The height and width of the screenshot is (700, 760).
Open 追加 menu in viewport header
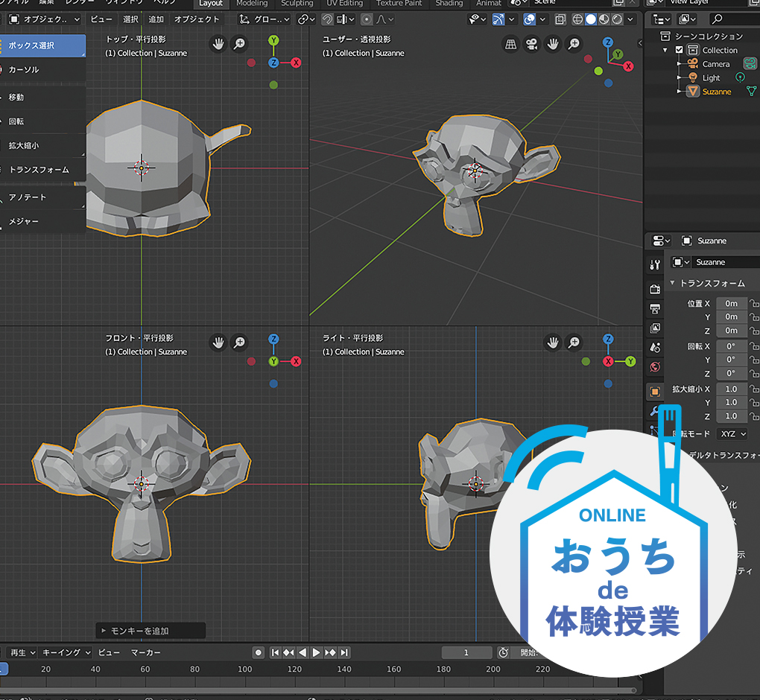pos(156,19)
